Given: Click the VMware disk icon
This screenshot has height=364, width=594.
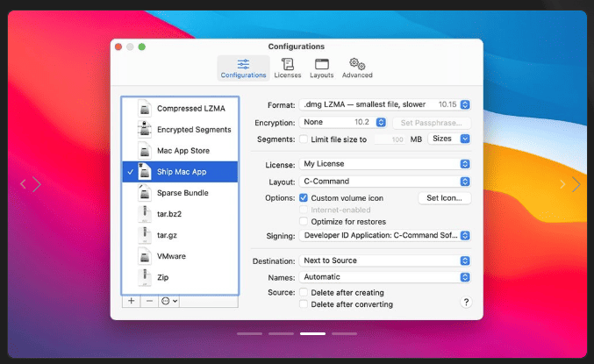Looking at the screenshot, I should pyautogui.click(x=145, y=256).
